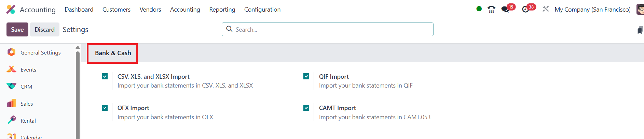This screenshot has height=139, width=644.
Task: Toggle the QIF Import checkbox
Action: click(306, 76)
